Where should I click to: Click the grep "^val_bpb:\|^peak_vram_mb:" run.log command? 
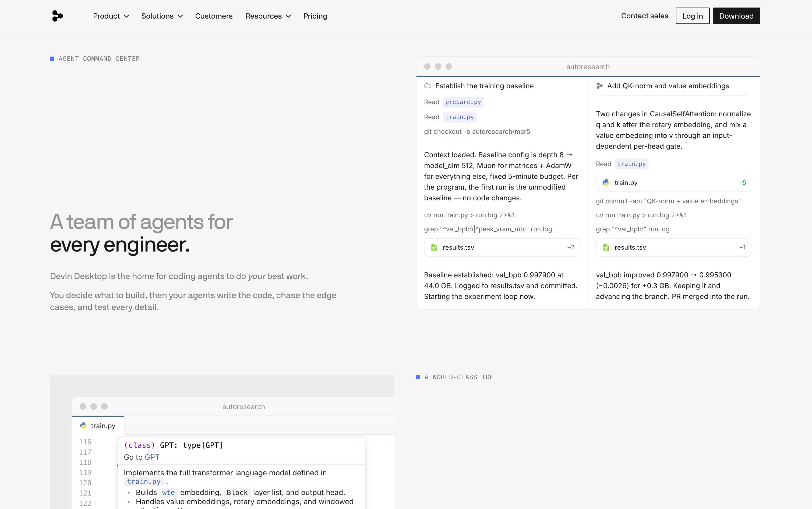click(x=488, y=229)
